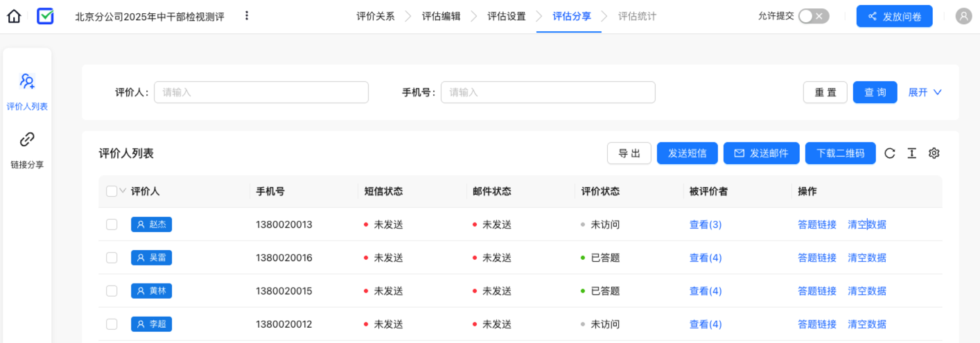Open 查看(4) in 吴雷's row
The height and width of the screenshot is (343, 980).
(x=706, y=258)
